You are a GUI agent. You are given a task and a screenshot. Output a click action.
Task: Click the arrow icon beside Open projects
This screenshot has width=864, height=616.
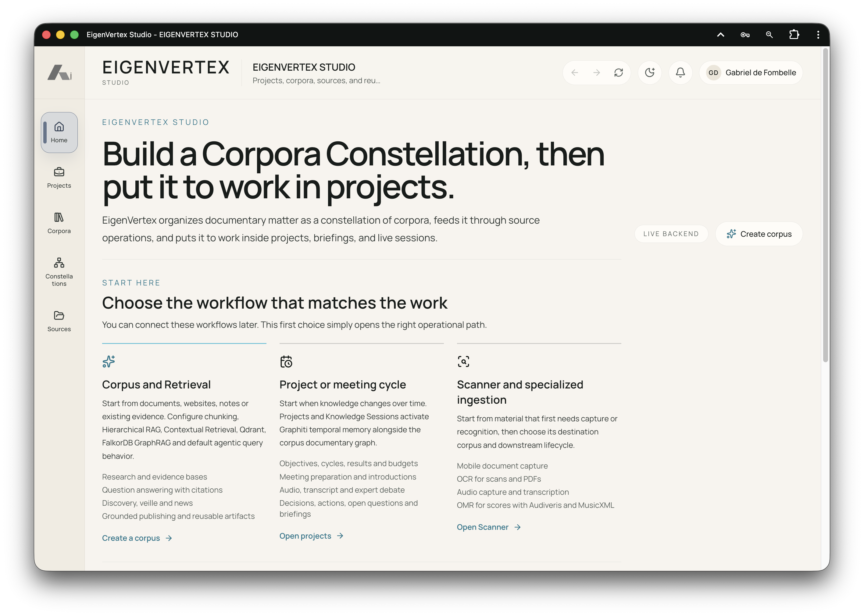tap(340, 536)
